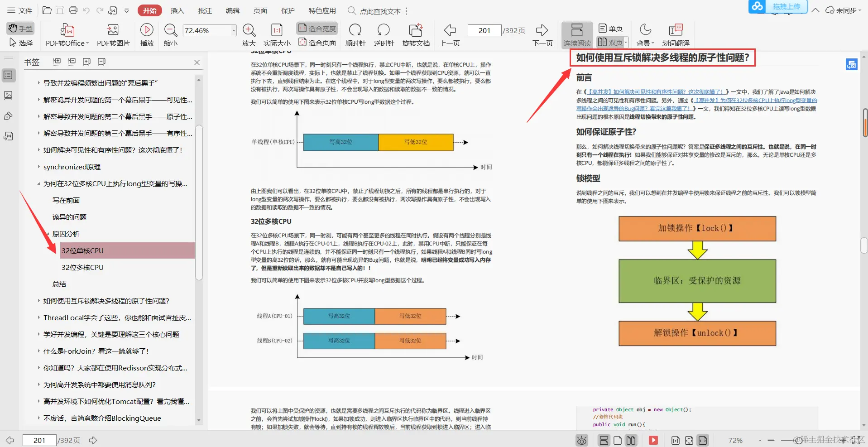Click the zoom slider minus button
The height and width of the screenshot is (447, 868).
click(x=771, y=440)
